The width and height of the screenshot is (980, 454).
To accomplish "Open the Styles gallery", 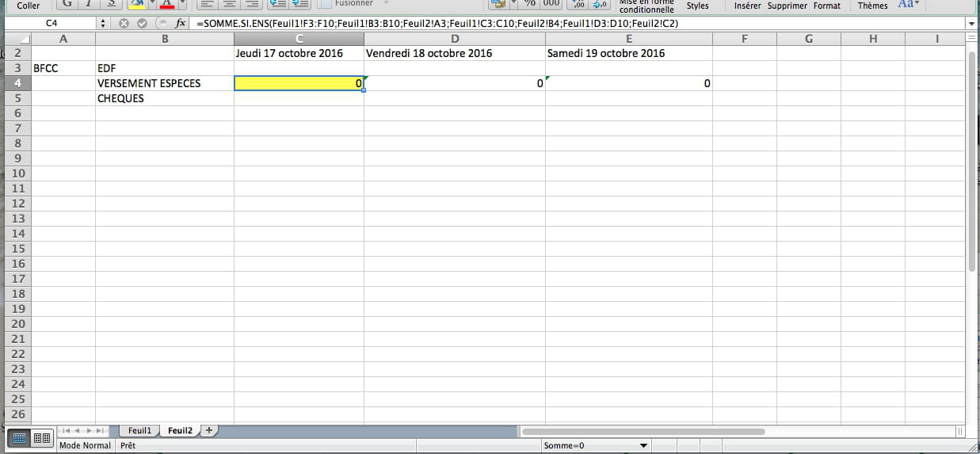I will [698, 6].
